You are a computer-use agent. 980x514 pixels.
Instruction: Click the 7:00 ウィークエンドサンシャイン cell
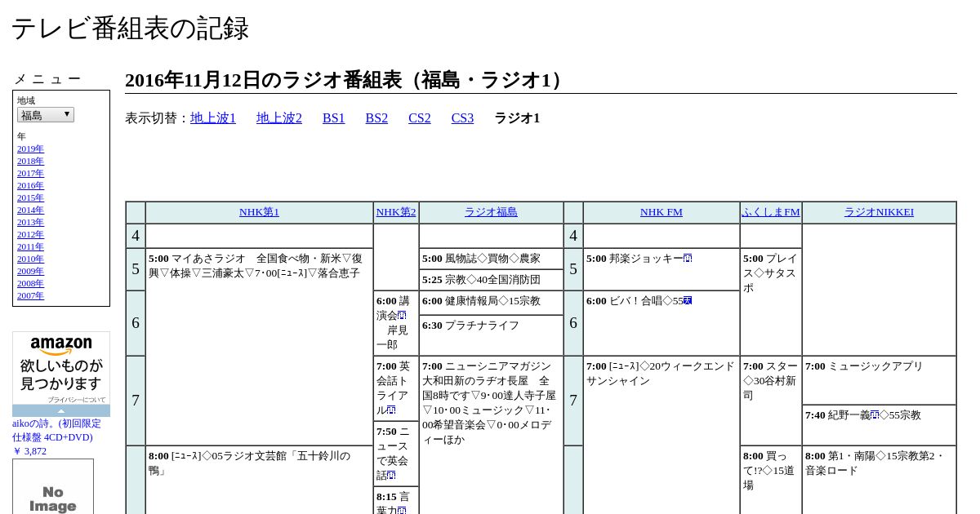661,435
